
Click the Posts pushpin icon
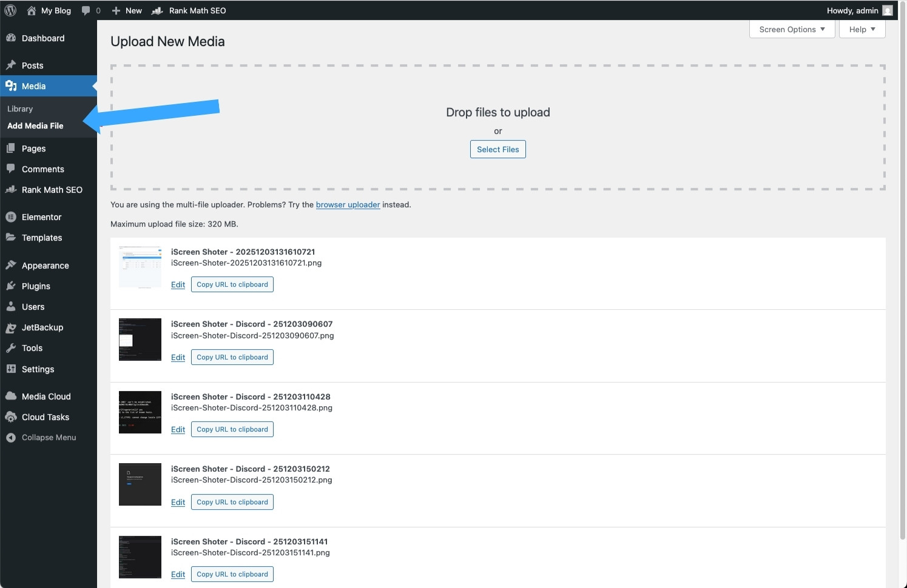pyautogui.click(x=11, y=65)
